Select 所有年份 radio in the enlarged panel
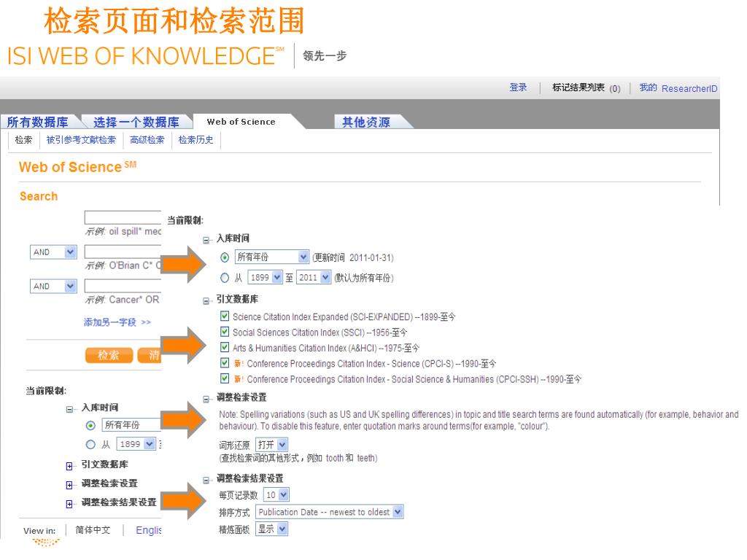 click(225, 257)
